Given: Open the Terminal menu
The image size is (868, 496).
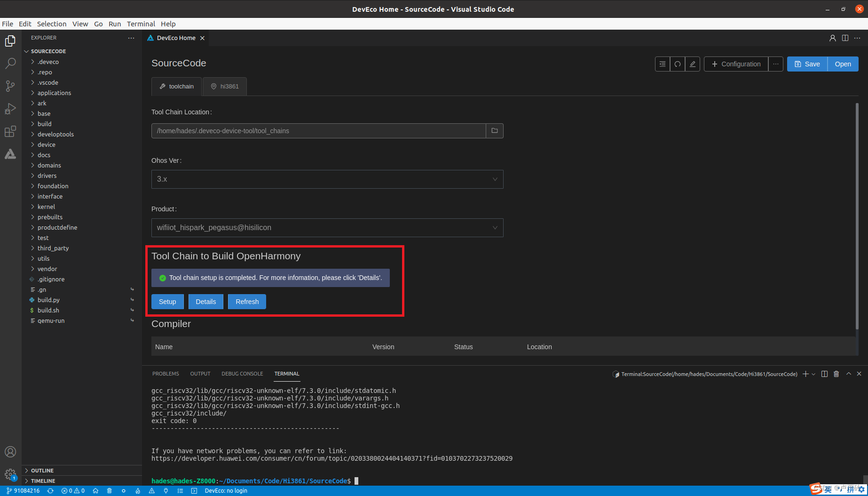Looking at the screenshot, I should 141,24.
